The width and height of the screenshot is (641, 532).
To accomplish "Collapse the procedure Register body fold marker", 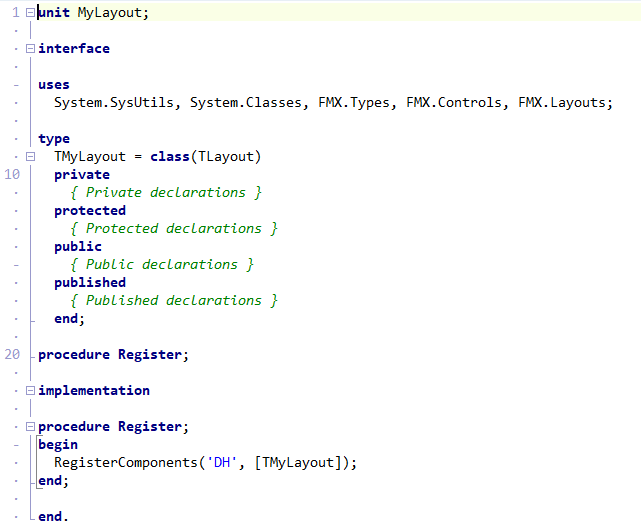I will (x=30, y=426).
